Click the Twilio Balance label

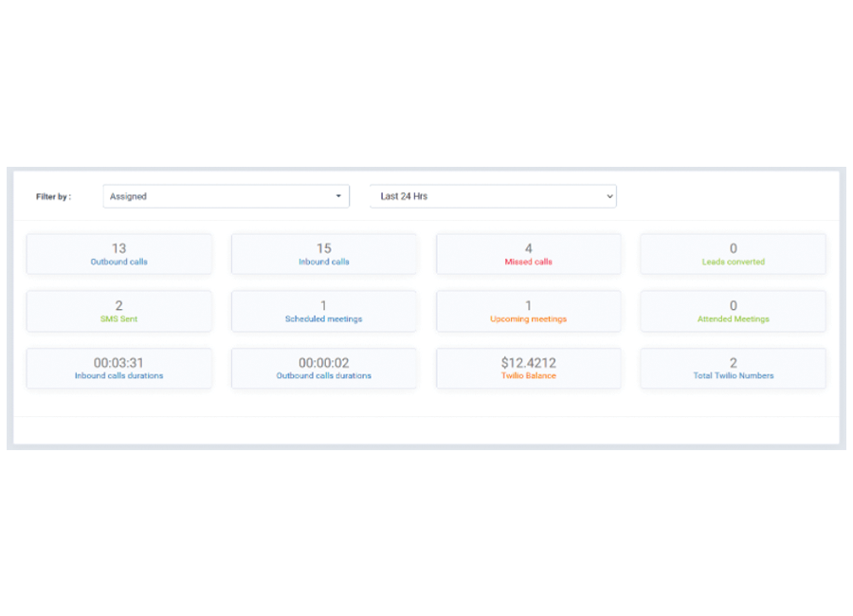click(x=528, y=376)
